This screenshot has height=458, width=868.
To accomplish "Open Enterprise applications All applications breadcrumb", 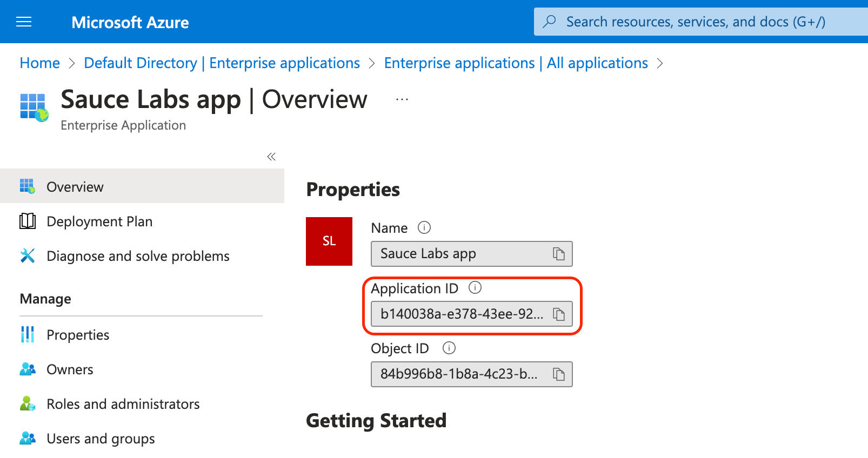I will [516, 63].
